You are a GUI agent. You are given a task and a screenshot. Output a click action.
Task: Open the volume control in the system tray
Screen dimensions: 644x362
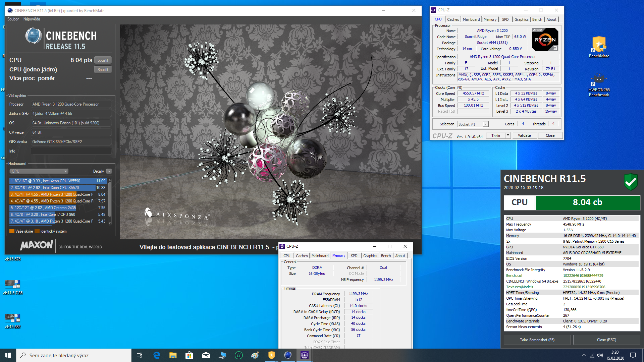coord(600,355)
